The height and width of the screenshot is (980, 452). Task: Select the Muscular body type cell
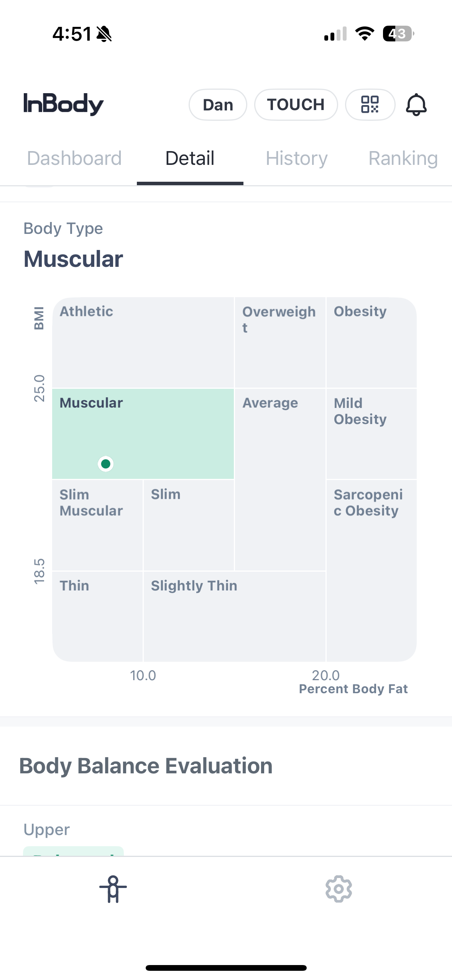point(143,434)
